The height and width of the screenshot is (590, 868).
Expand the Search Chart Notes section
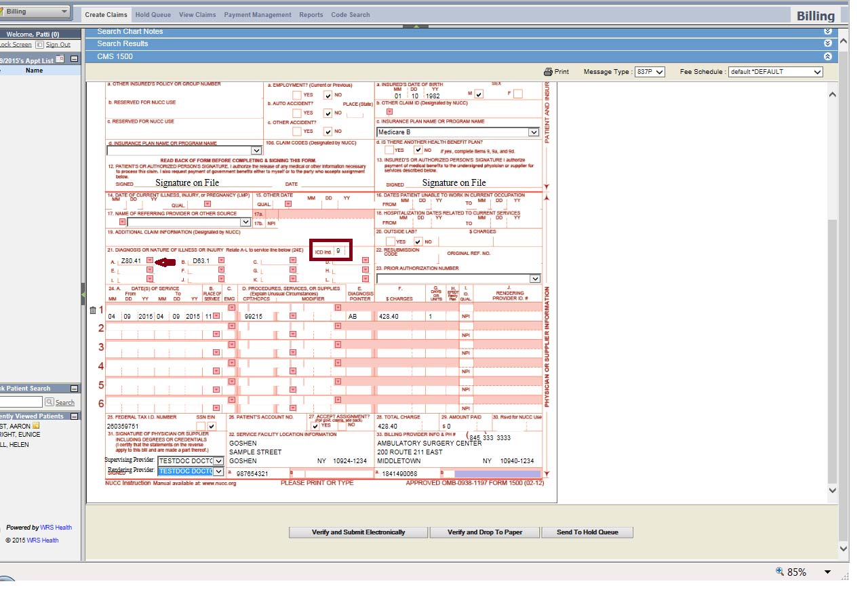click(x=827, y=31)
